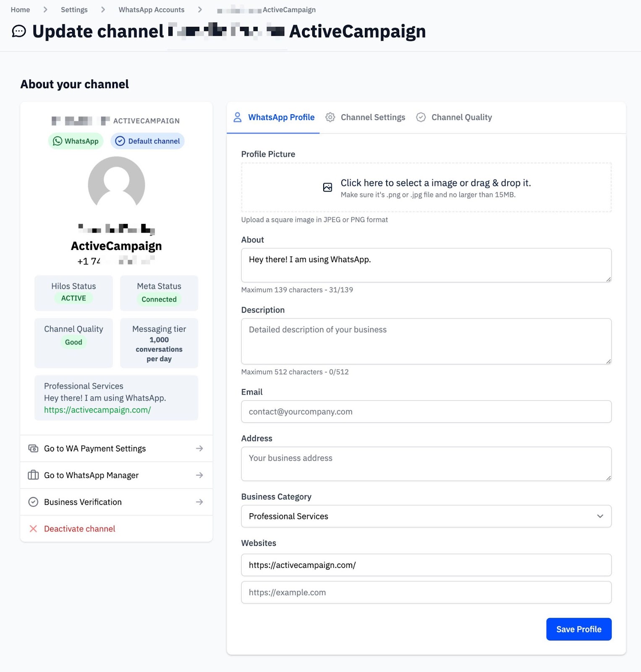Expand the arrow on Go to WA Payment Settings

click(x=199, y=448)
